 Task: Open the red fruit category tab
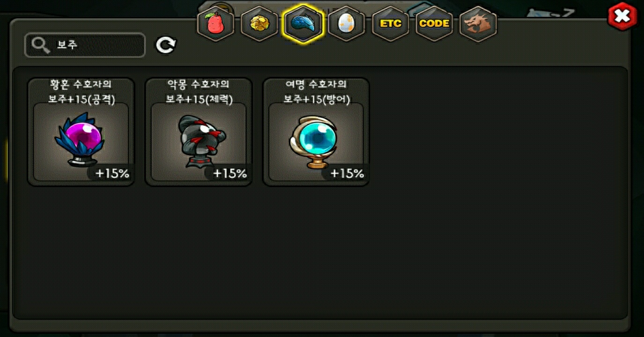click(x=215, y=23)
